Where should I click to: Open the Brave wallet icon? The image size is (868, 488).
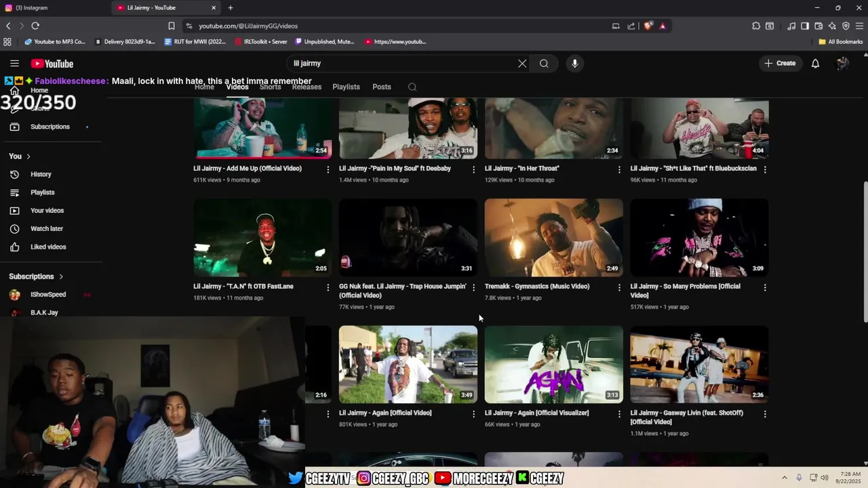click(818, 26)
